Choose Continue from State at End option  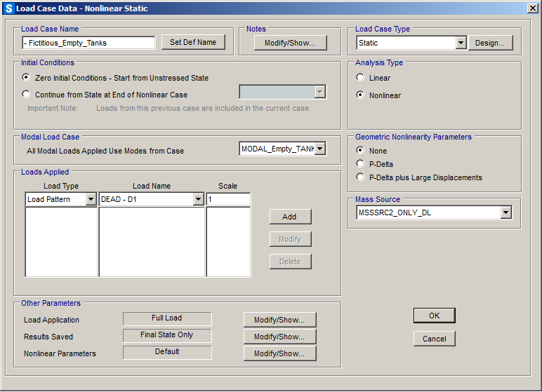coord(27,95)
